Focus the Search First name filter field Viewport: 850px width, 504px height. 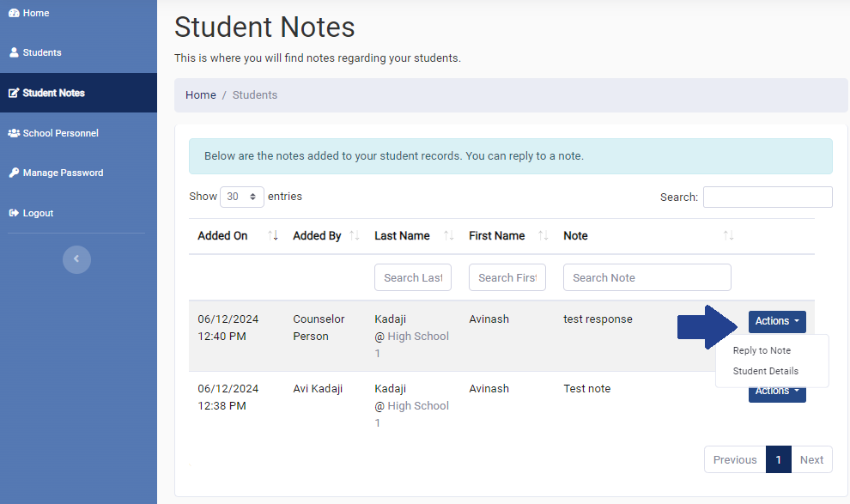(x=507, y=277)
